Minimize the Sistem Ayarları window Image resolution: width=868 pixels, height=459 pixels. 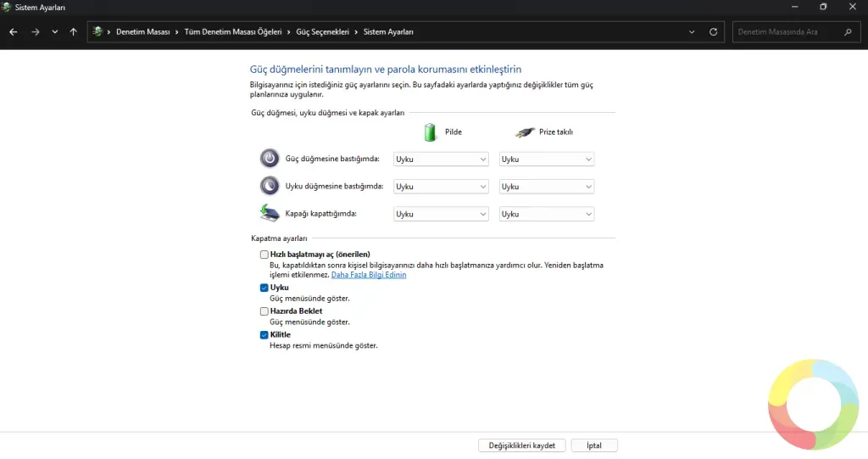[795, 7]
